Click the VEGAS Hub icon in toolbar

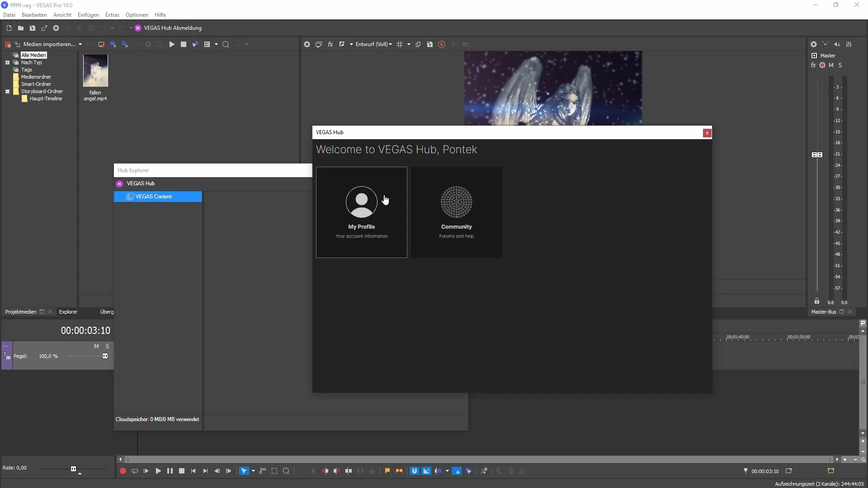point(138,28)
